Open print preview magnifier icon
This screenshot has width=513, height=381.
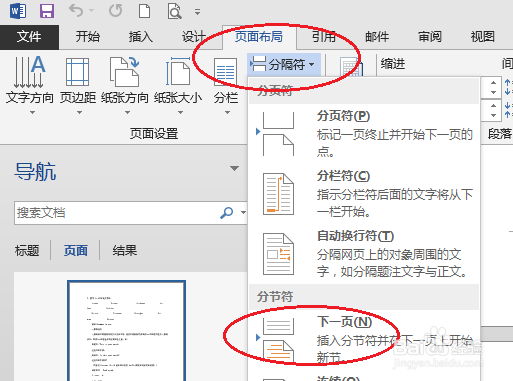pos(174,12)
